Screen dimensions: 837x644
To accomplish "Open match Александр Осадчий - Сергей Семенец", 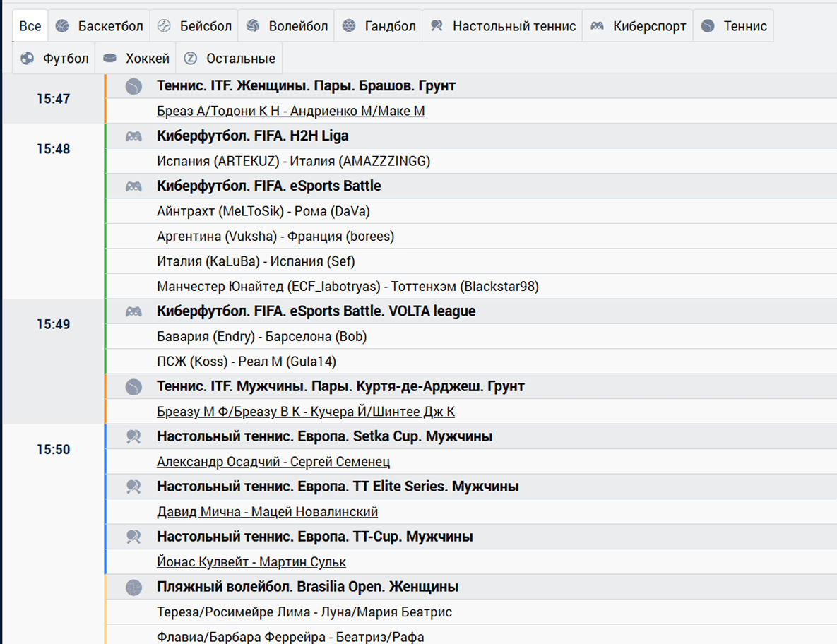I will [x=273, y=462].
